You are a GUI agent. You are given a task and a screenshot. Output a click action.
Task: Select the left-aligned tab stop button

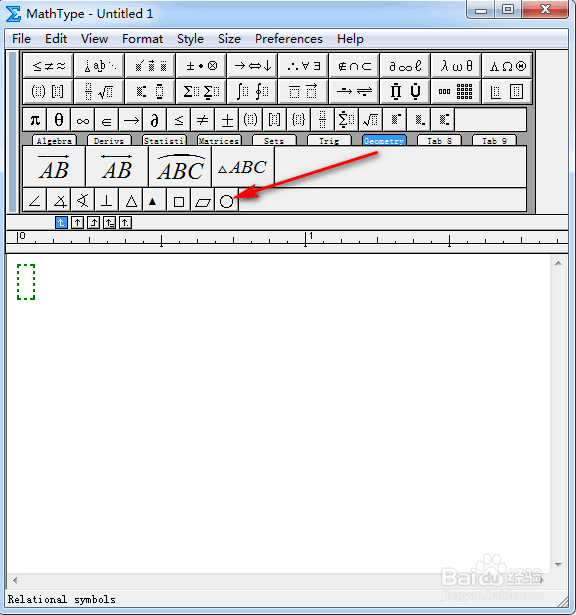pos(61,223)
